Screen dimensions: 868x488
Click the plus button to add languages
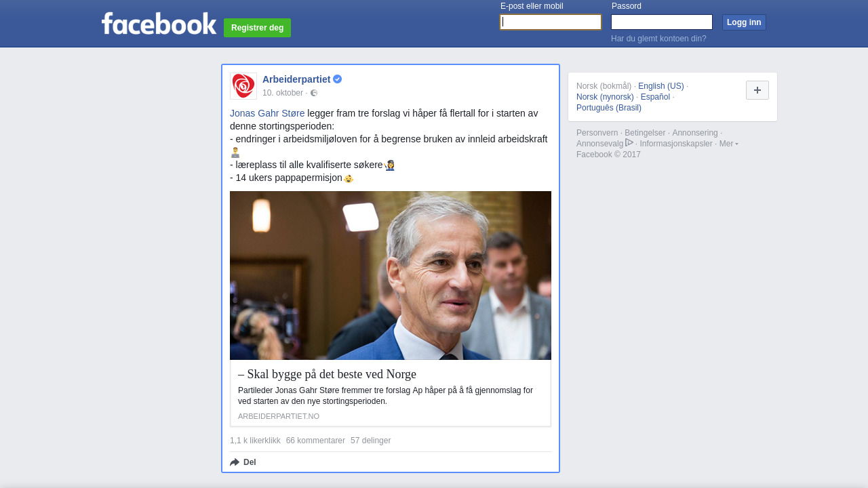pos(757,90)
